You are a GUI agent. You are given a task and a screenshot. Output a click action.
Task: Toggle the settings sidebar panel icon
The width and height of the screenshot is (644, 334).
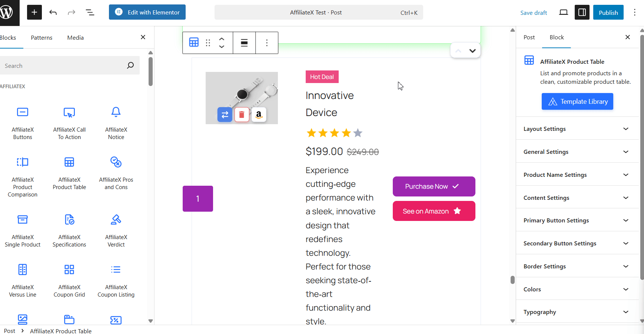point(582,12)
